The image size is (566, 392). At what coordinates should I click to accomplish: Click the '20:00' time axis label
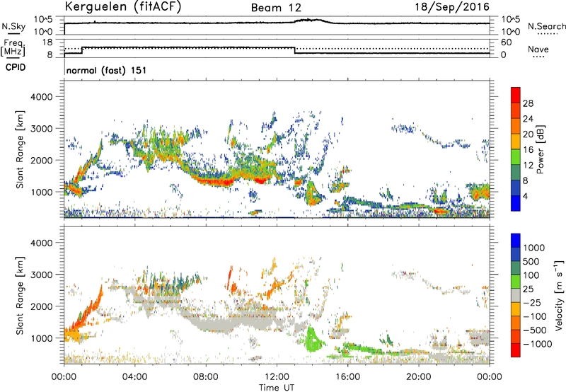[x=419, y=377]
